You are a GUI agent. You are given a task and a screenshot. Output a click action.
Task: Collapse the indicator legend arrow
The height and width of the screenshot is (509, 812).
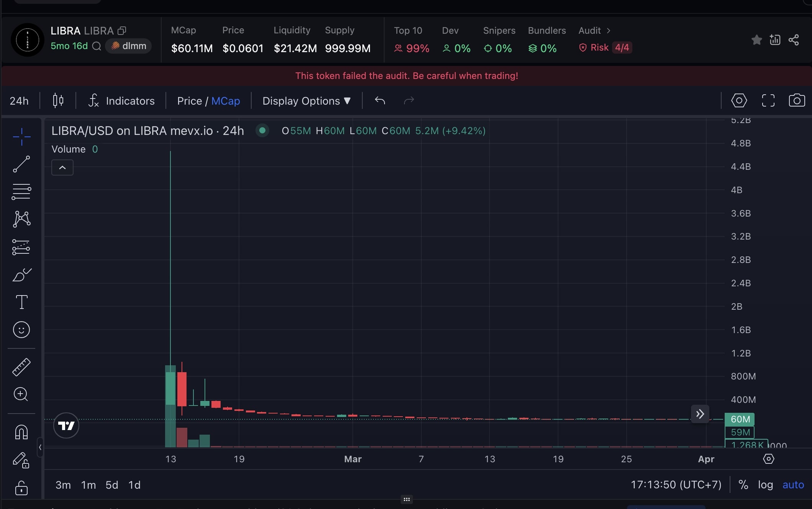62,167
